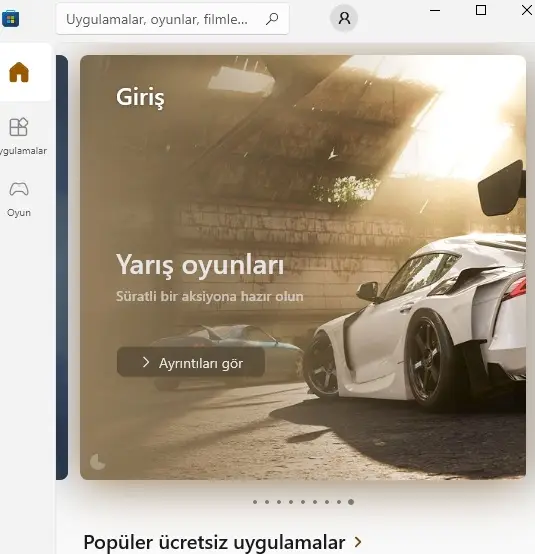
Task: Select the last carousel page dot
Action: coord(351,502)
